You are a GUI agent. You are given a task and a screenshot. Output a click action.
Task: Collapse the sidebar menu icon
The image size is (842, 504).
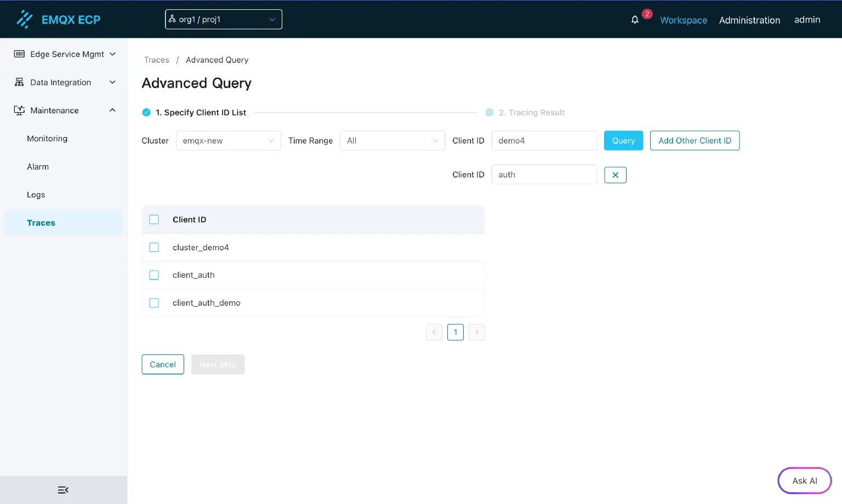(63, 490)
